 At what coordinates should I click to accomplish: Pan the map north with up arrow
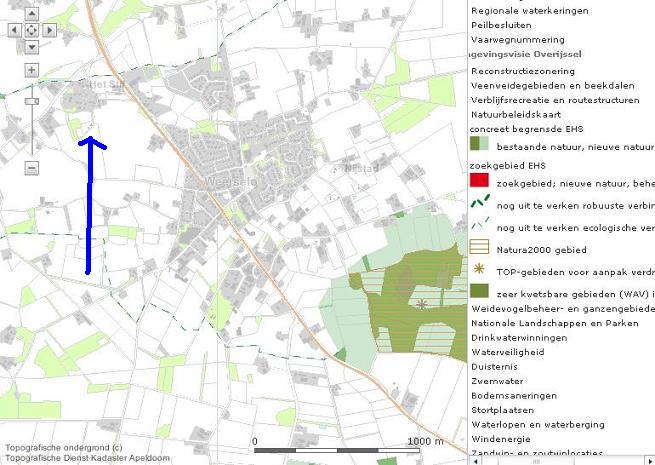point(32,14)
